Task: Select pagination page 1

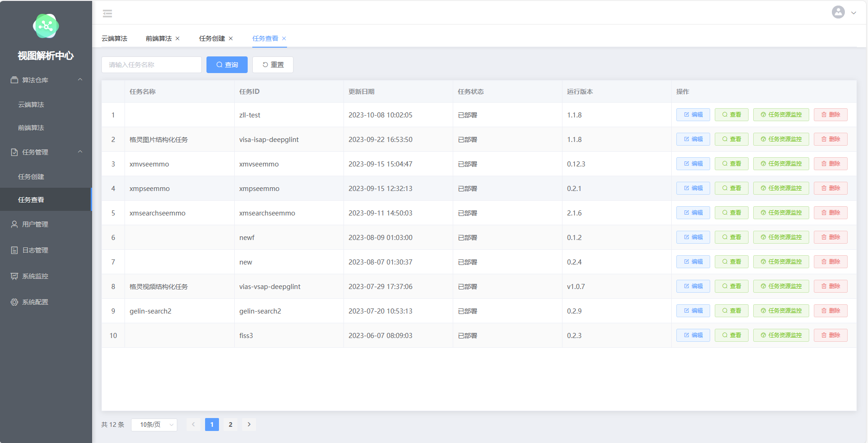Action: tap(212, 425)
